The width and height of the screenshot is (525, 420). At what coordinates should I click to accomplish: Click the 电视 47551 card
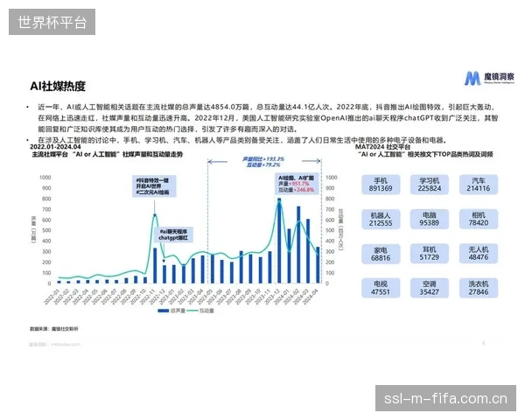381,288
